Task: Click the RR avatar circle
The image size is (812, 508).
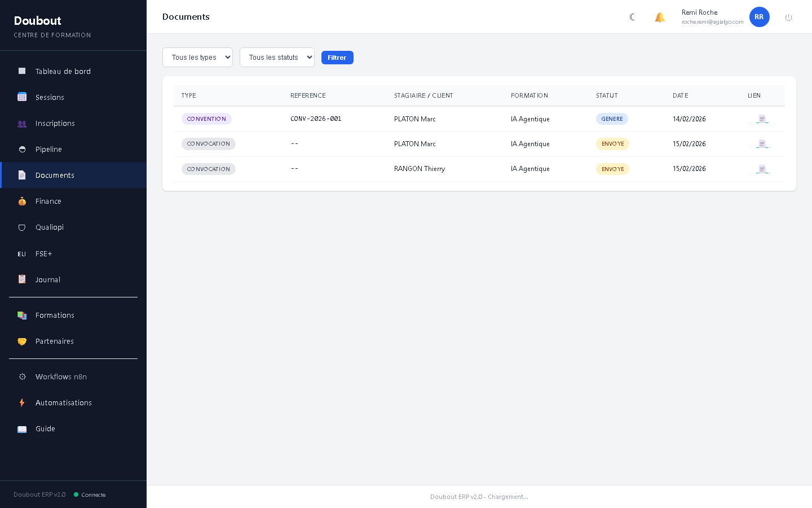Action: pos(759,17)
